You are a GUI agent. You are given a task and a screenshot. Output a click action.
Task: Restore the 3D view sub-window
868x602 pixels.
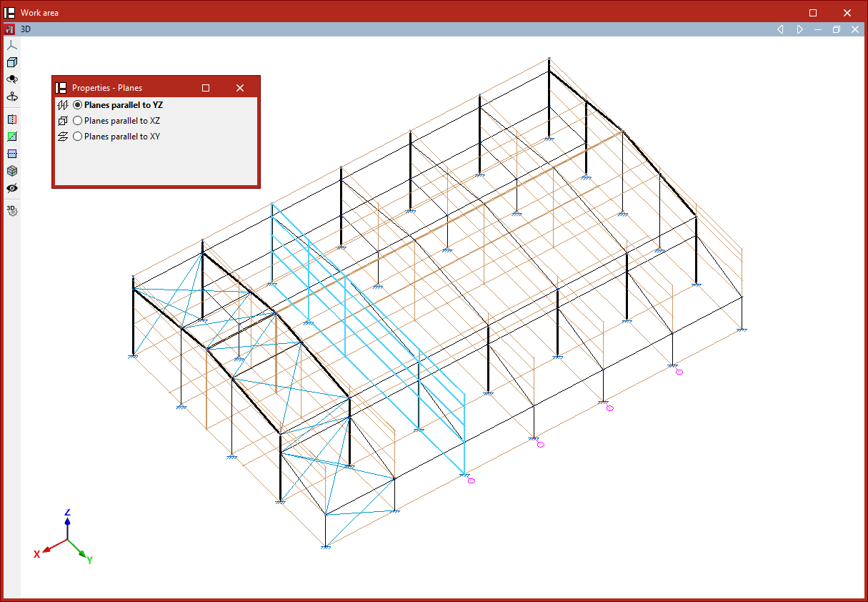(x=836, y=29)
